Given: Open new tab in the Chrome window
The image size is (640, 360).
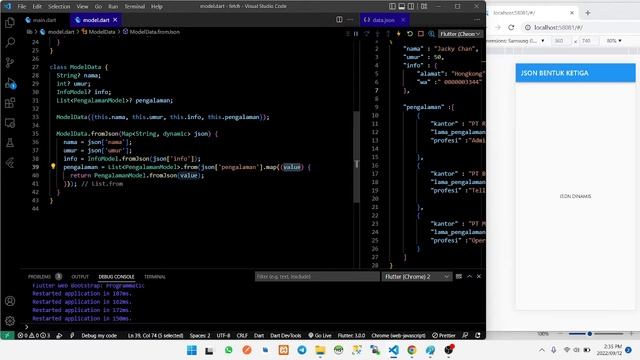Looking at the screenshot, I should pos(588,13).
